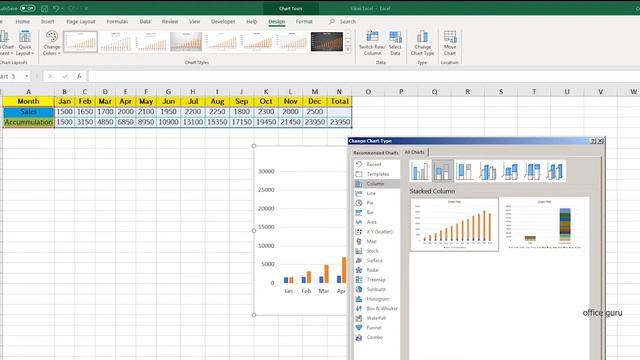Expand the Chart Styles gallery
Viewport: 640px width, 360px height.
tap(348, 49)
